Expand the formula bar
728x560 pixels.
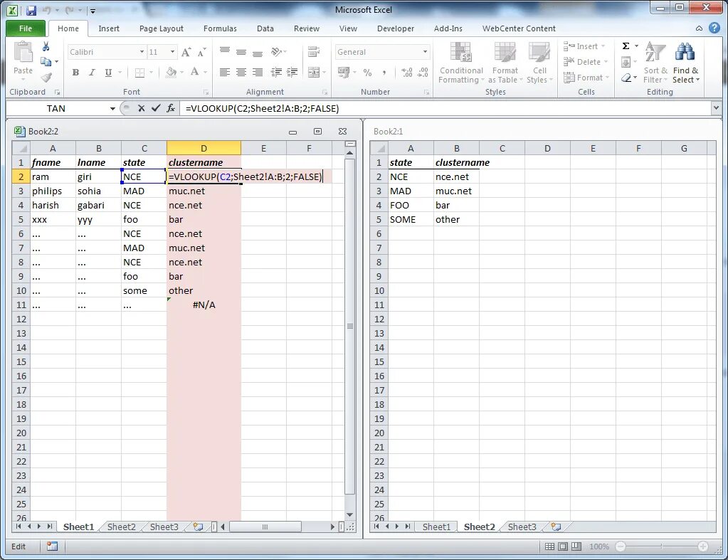click(x=715, y=108)
